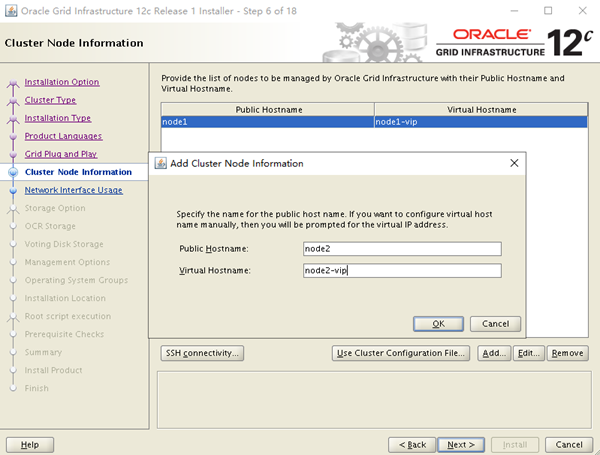
Task: Confirm the node with the OK button
Action: pyautogui.click(x=438, y=324)
